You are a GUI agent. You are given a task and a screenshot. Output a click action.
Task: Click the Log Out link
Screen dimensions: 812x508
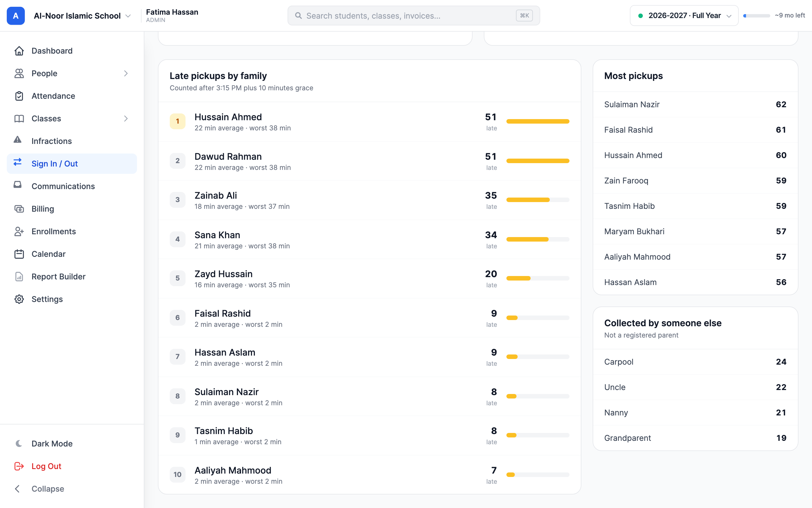72,466
